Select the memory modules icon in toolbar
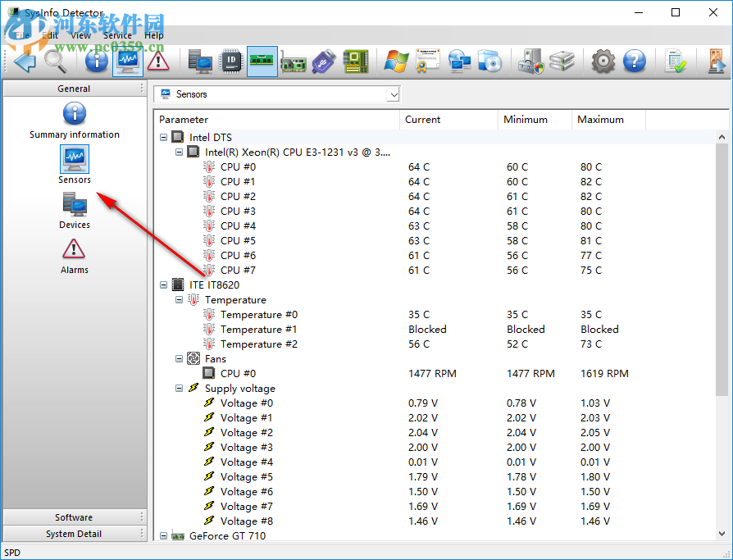733x560 pixels. pyautogui.click(x=262, y=62)
